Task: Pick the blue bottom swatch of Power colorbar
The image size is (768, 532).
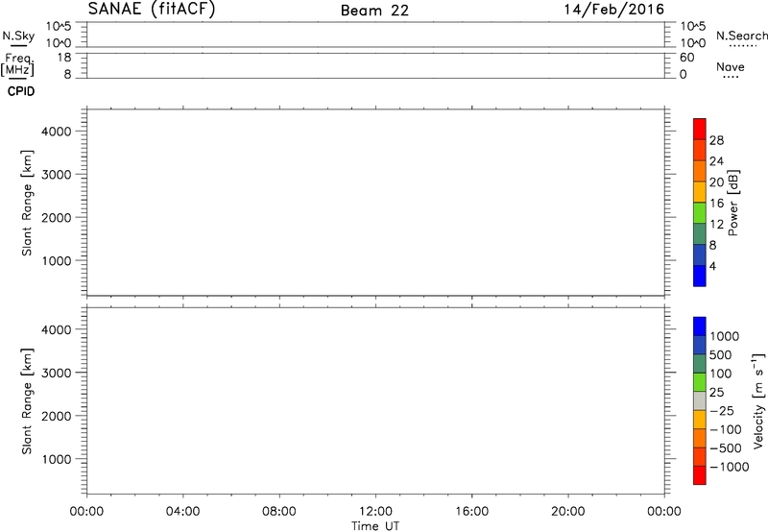Action: point(700,277)
